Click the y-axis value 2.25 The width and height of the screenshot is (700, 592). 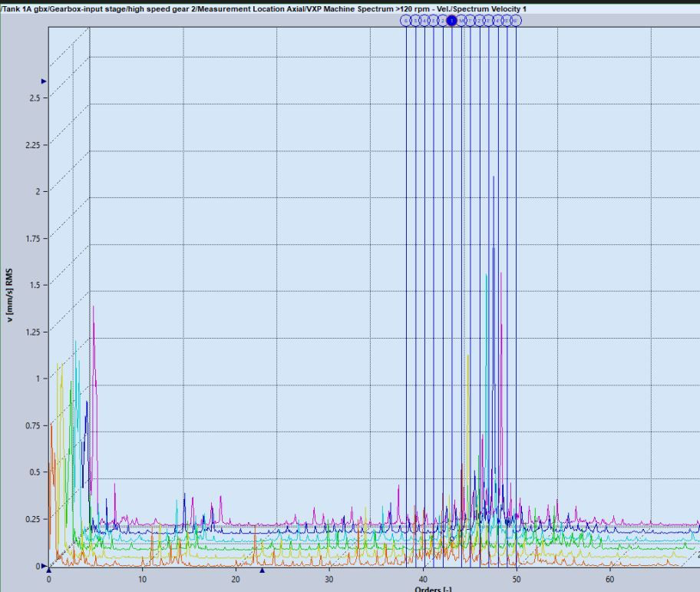[x=32, y=145]
